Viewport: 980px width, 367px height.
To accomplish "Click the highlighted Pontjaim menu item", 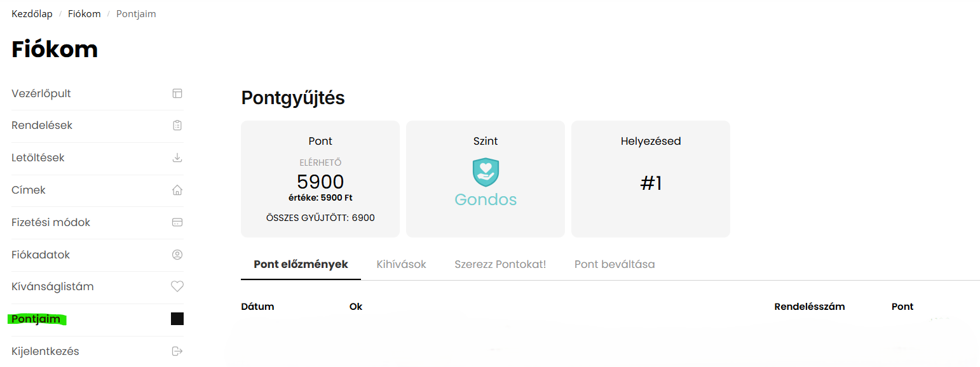I will pyautogui.click(x=36, y=319).
